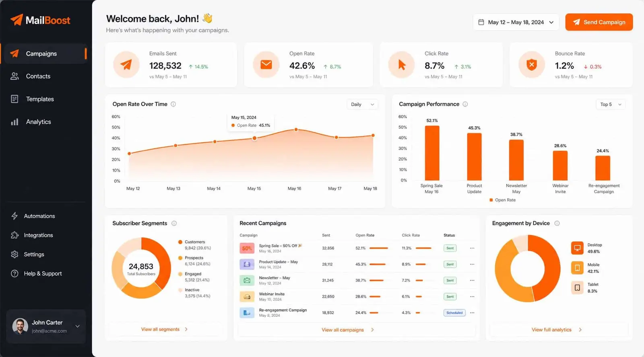Click the Open Rate legend swatch under bars
Image resolution: width=644 pixels, height=357 pixels.
tap(491, 200)
